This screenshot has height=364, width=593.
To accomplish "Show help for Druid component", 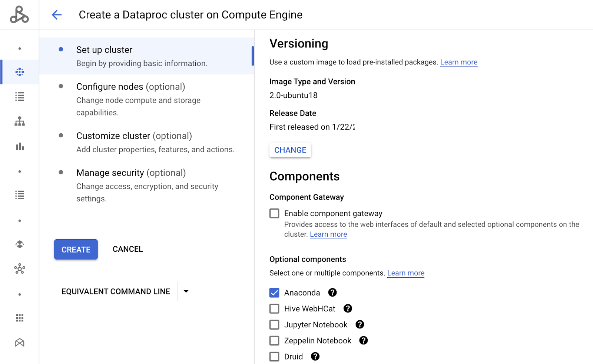I will 315,357.
